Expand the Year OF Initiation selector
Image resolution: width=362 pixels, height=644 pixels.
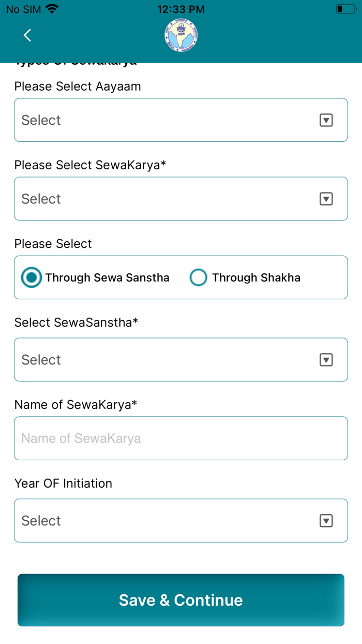tap(180, 520)
